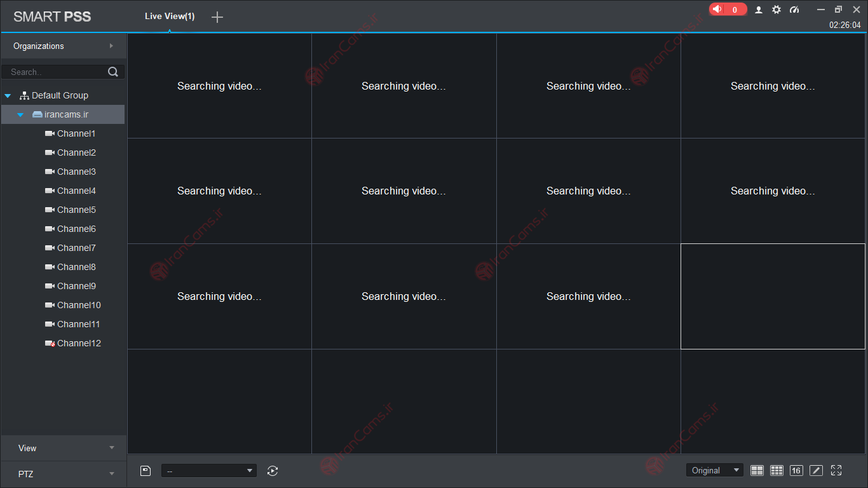Open the user account icon
Image resolution: width=868 pixels, height=488 pixels.
(x=759, y=10)
